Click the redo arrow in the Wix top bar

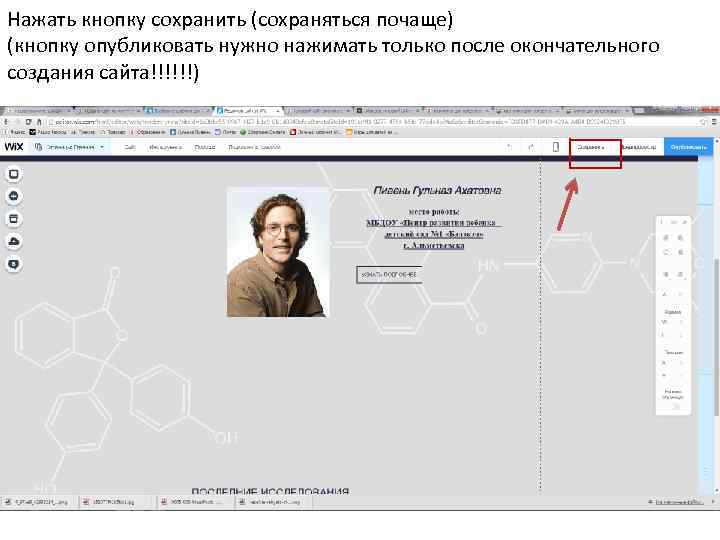click(x=531, y=147)
